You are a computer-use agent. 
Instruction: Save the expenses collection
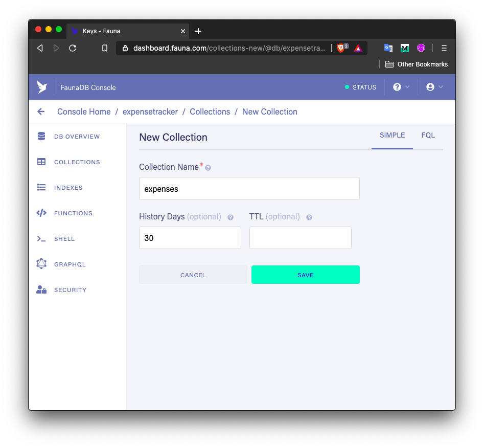click(x=305, y=275)
